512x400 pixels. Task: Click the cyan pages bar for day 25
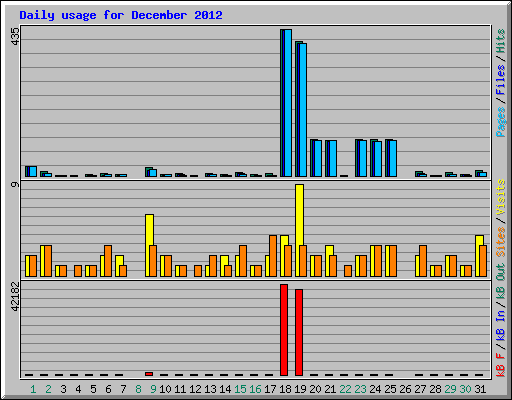[393, 158]
